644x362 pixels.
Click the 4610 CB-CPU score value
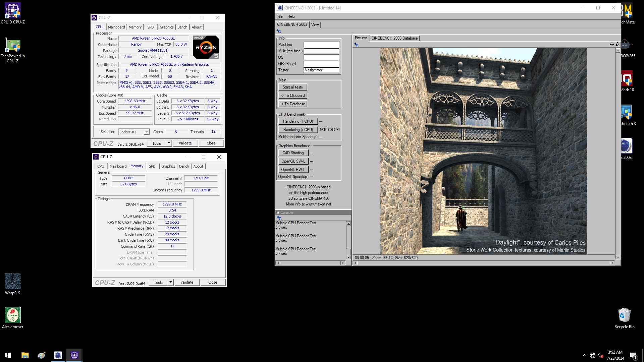pos(329,130)
